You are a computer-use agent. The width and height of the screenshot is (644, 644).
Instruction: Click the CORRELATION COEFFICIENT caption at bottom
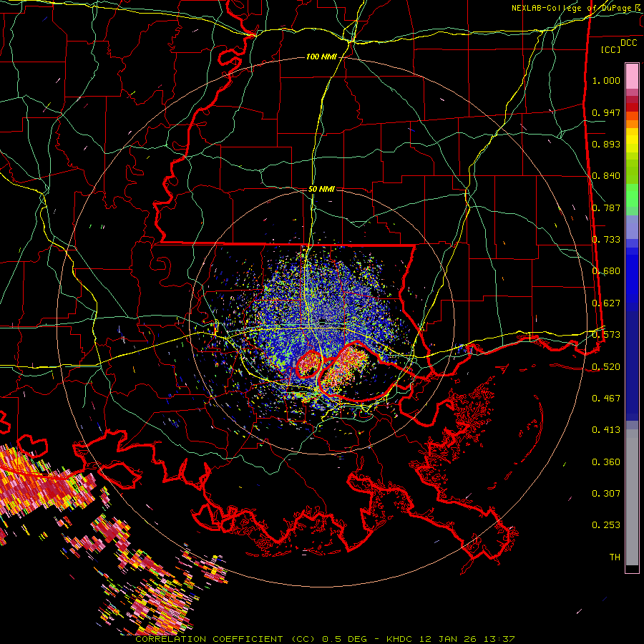point(325,639)
